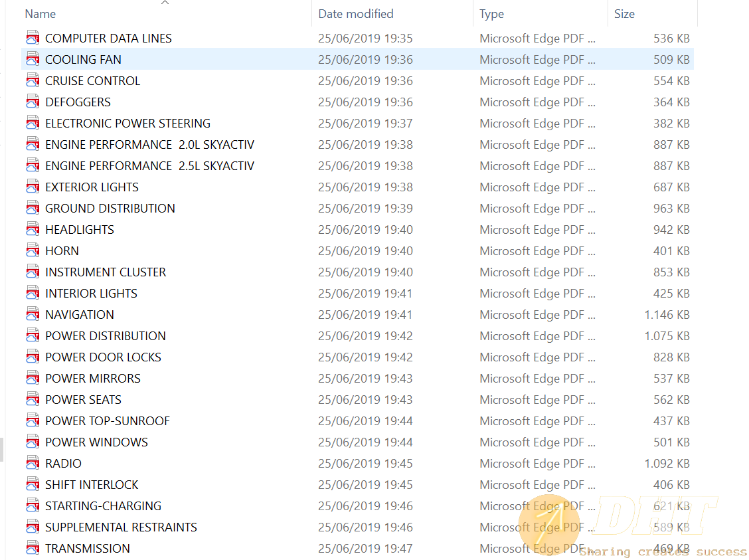Screen dimensions: 749x560
Task: Select the PDF icon next to CRUISE CONTROL
Action: [33, 81]
